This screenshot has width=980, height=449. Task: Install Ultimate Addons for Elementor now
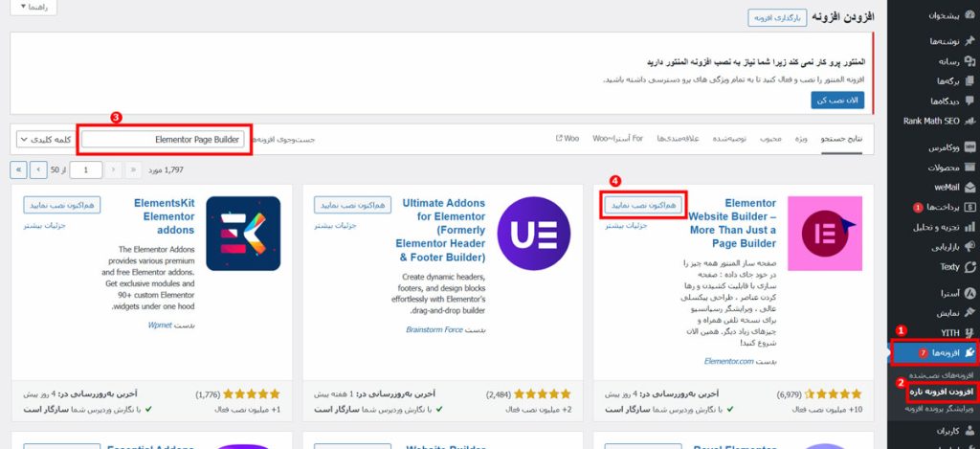click(x=352, y=205)
